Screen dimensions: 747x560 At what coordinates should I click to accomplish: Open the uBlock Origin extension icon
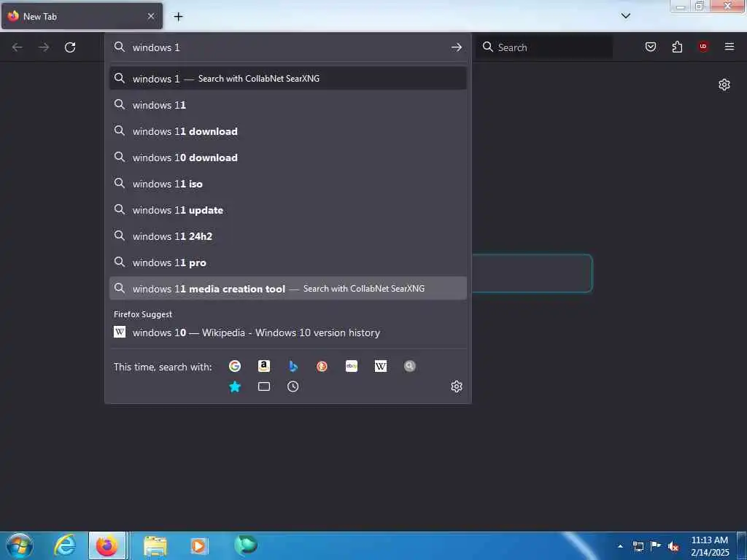pos(703,47)
